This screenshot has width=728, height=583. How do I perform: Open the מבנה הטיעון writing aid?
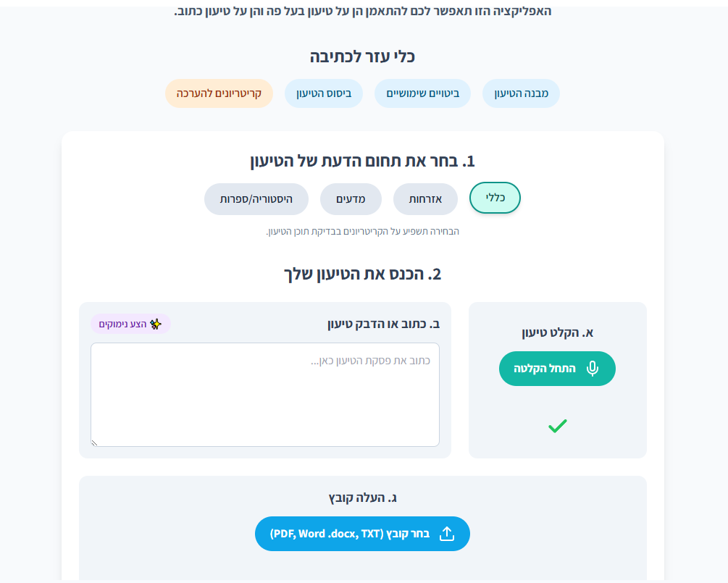(521, 93)
